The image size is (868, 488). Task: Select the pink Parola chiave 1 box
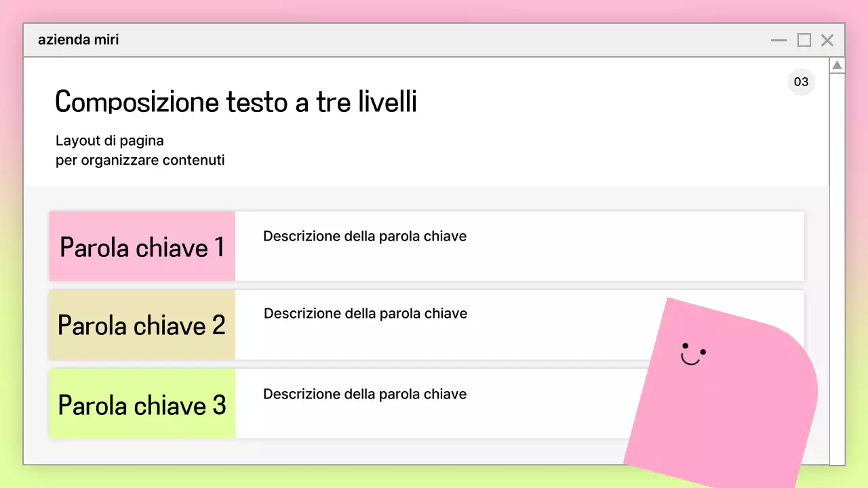click(x=142, y=247)
